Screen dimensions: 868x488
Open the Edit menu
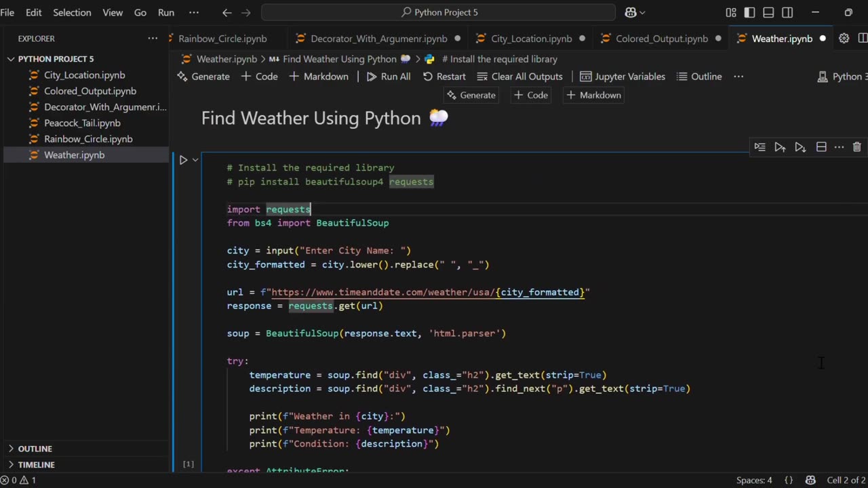coord(33,12)
